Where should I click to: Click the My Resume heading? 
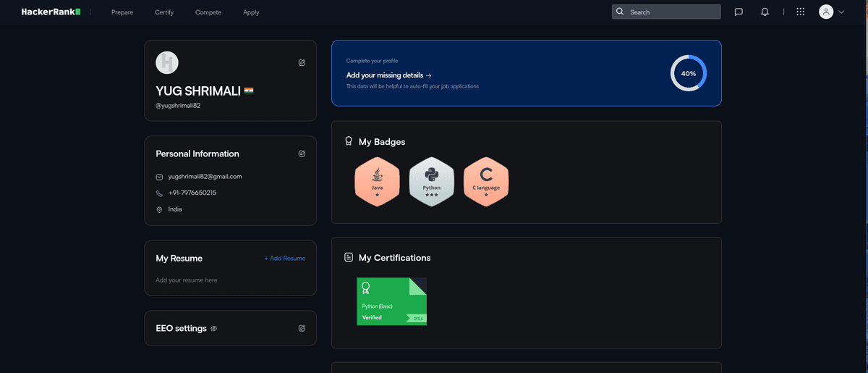coord(179,259)
